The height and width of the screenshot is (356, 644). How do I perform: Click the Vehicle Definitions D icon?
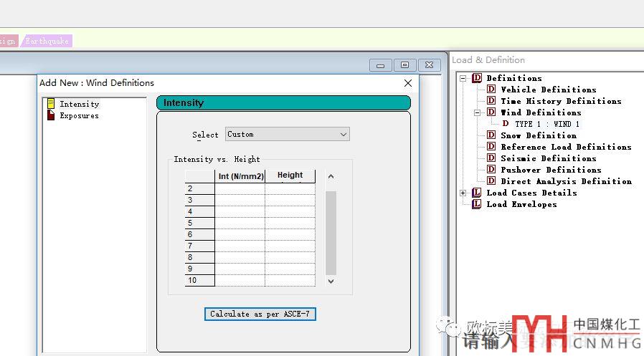click(491, 90)
